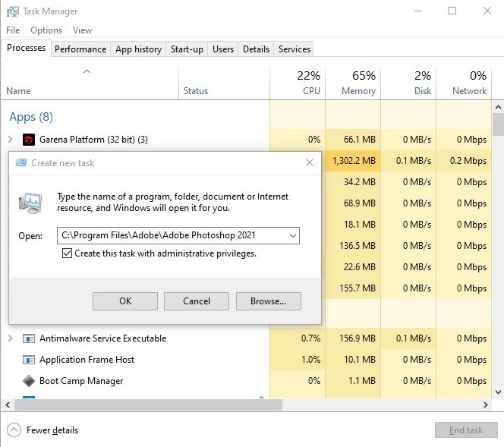Select the Boot Camp Manager row
This screenshot has width=504, height=447.
tap(246, 380)
